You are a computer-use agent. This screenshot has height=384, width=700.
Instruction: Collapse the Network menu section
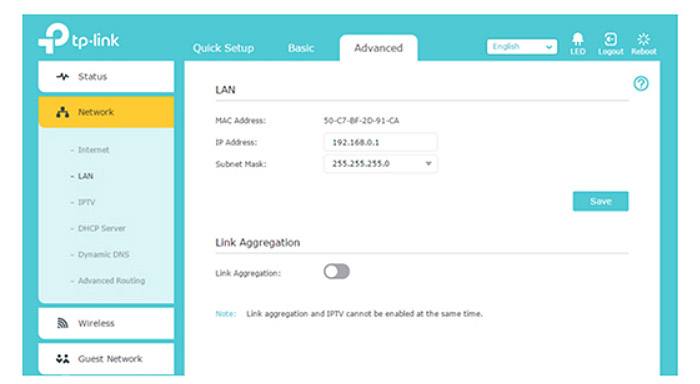tap(106, 112)
